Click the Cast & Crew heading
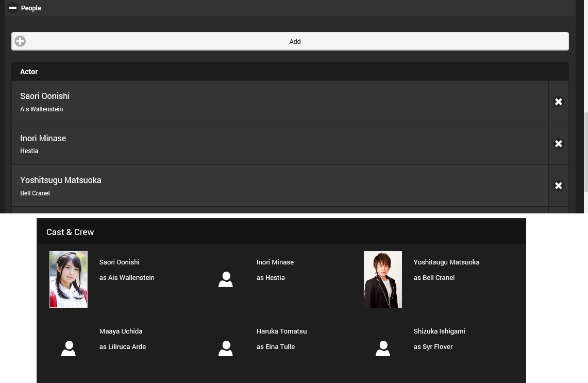This screenshot has width=588, height=383. [70, 232]
